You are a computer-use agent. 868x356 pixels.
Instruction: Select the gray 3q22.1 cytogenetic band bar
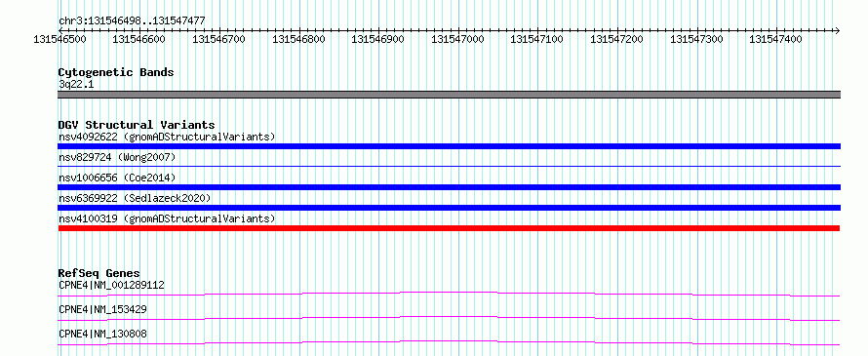click(x=449, y=95)
